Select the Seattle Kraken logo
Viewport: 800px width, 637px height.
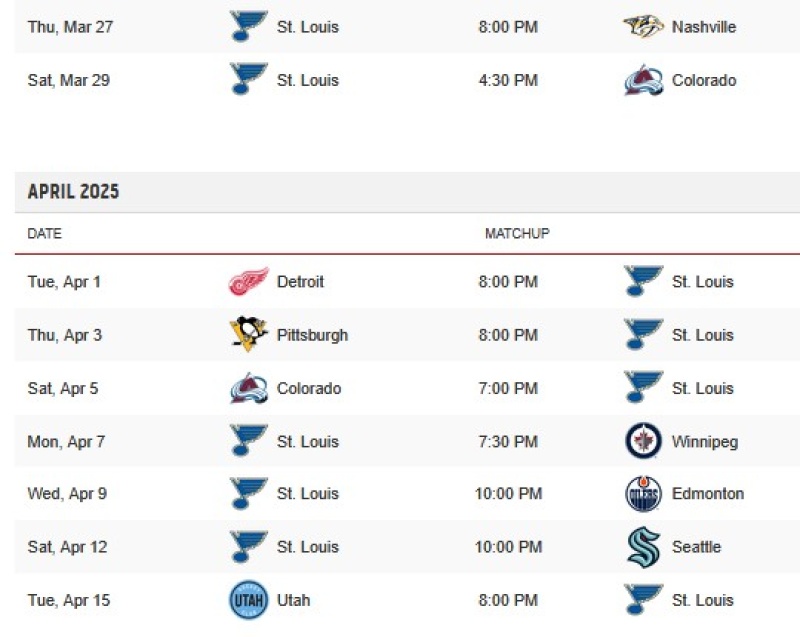click(643, 547)
